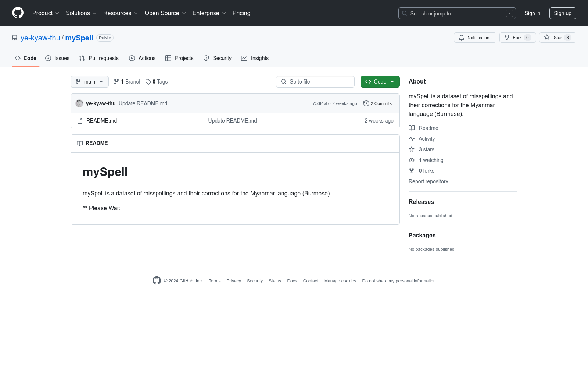Open the Security footer link
The width and height of the screenshot is (588, 368).
pos(255,281)
